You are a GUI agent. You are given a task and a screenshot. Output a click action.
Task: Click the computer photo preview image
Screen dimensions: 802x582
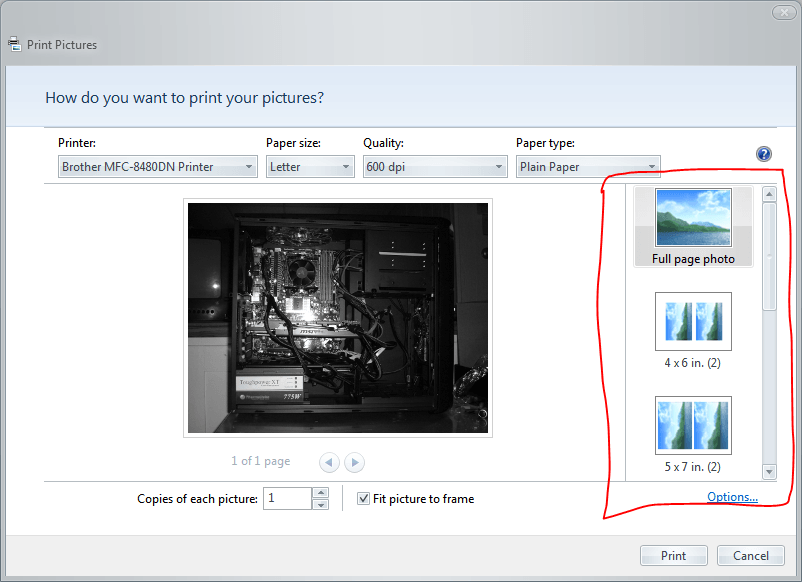(x=337, y=319)
